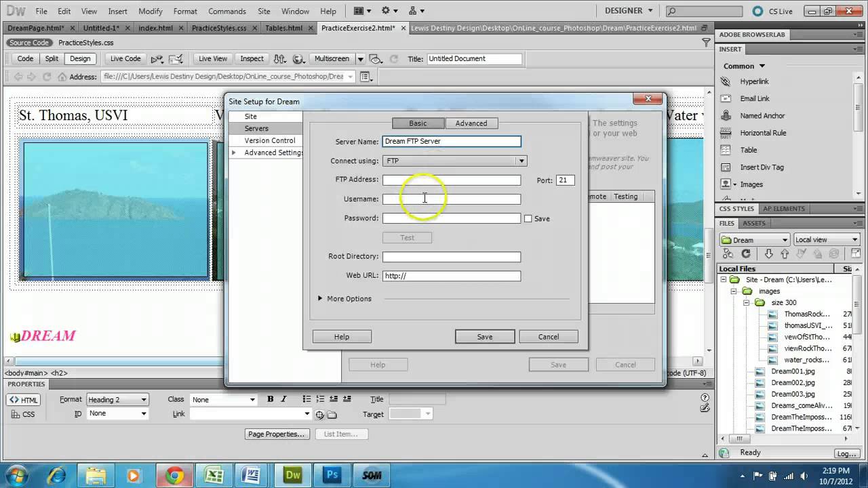
Task: Click the Images insert icon
Action: pyautogui.click(x=726, y=184)
